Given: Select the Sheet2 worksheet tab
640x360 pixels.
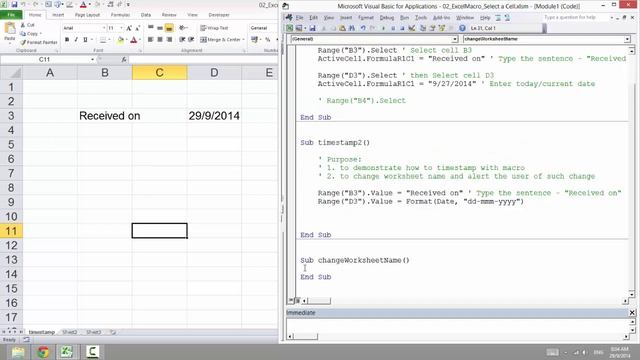Looking at the screenshot, I should 69,332.
